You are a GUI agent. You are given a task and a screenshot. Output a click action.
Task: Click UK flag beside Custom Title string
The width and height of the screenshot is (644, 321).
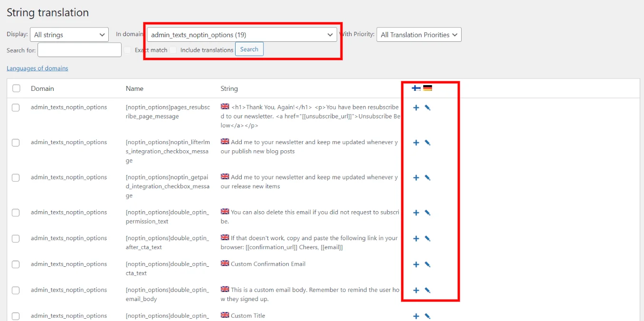[x=225, y=315]
